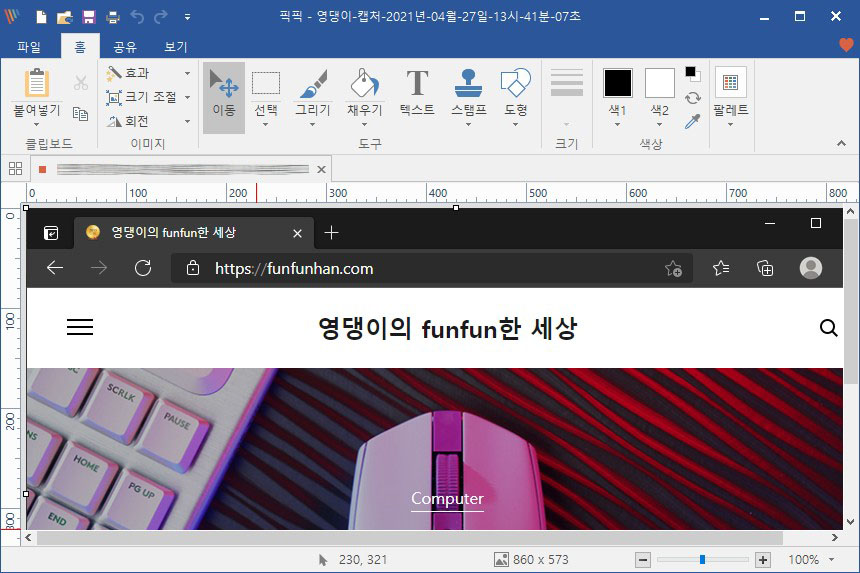Image resolution: width=860 pixels, height=573 pixels.
Task: Swap 색1 and 색2 with the arrows icon
Action: [x=693, y=98]
